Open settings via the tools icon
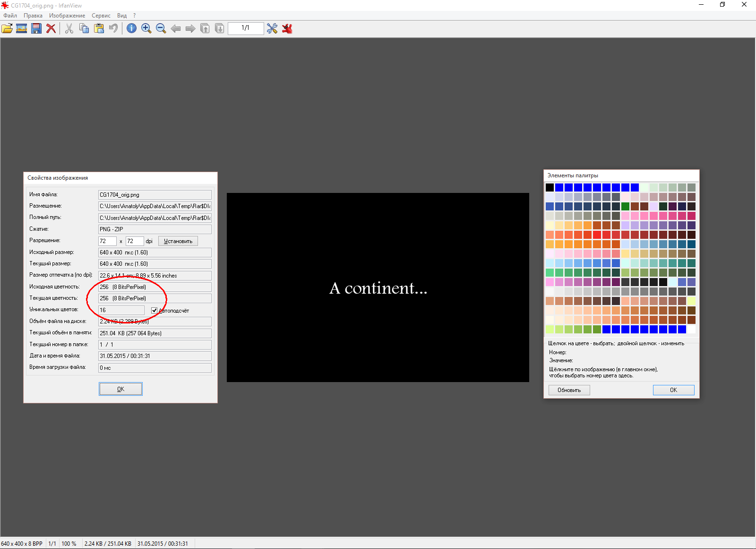This screenshot has height=549, width=756. pyautogui.click(x=272, y=28)
